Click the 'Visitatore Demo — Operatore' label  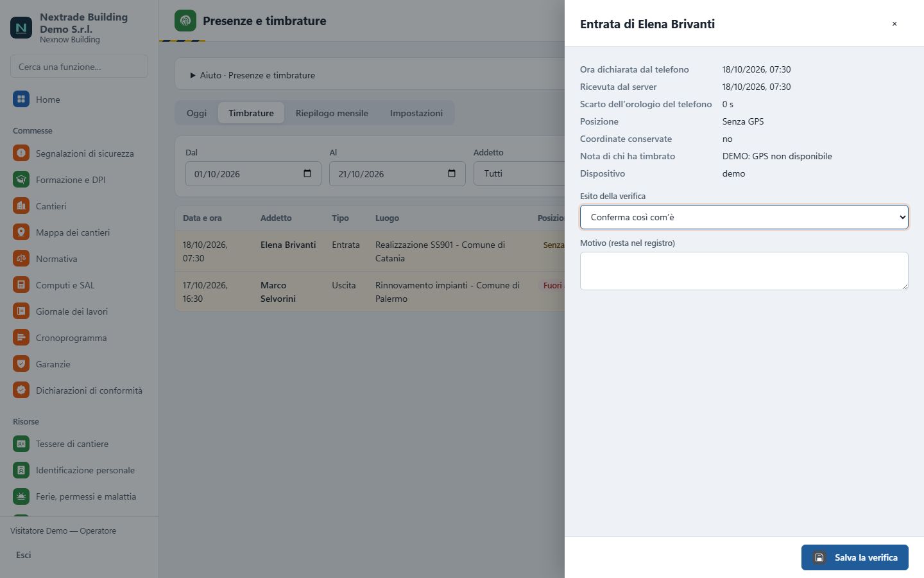point(63,530)
